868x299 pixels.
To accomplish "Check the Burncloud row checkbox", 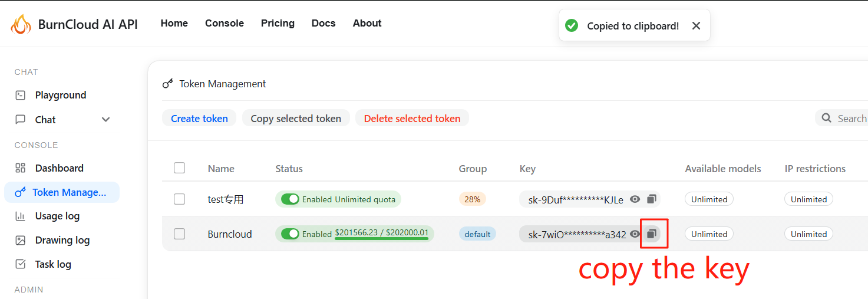I will [180, 234].
